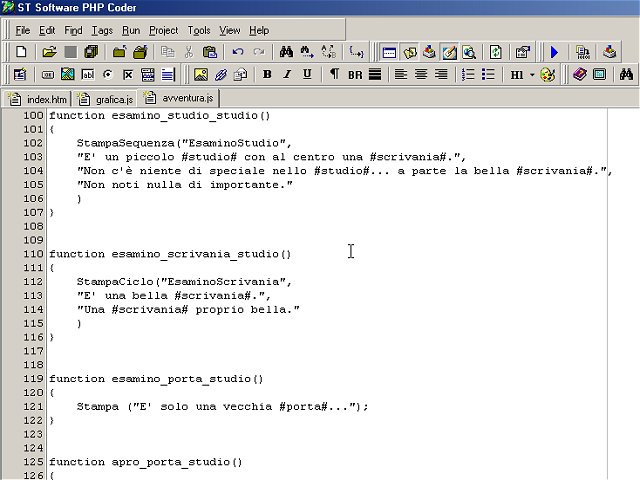Create a new blank document
The image size is (640, 480).
21,52
